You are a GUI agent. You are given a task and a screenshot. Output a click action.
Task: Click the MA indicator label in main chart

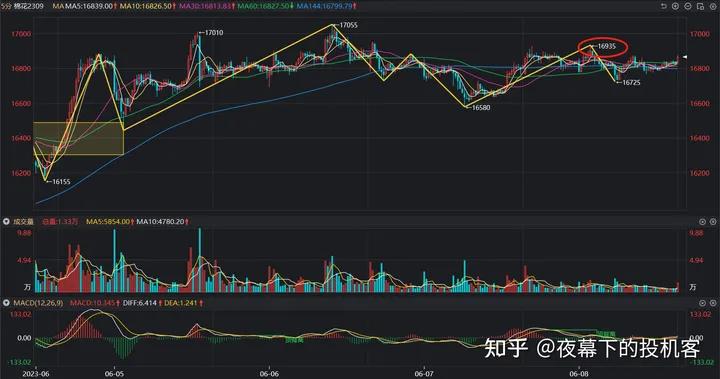tap(58, 6)
